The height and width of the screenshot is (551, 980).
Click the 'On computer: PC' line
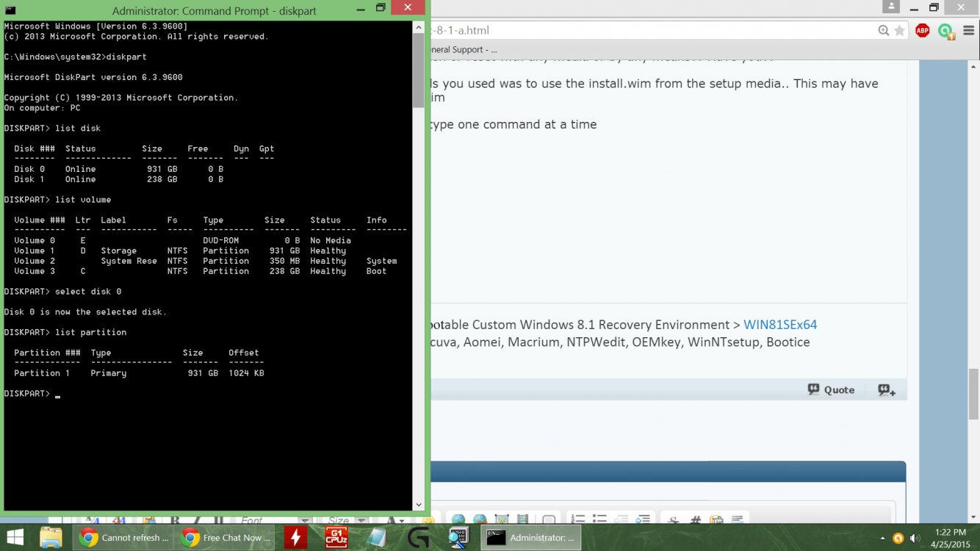coord(42,108)
